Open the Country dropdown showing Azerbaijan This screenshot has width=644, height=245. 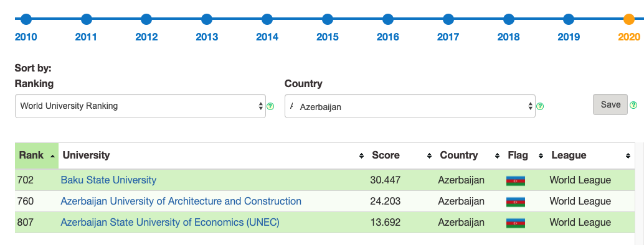tap(410, 106)
